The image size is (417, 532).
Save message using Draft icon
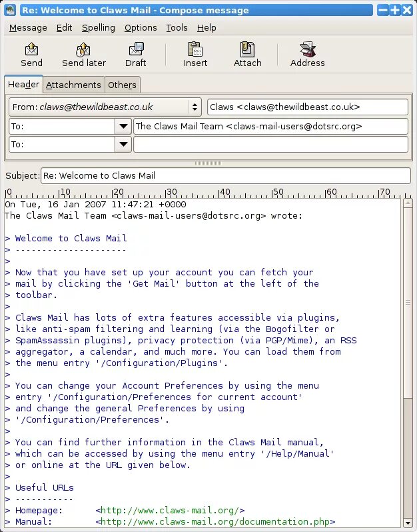coord(136,49)
